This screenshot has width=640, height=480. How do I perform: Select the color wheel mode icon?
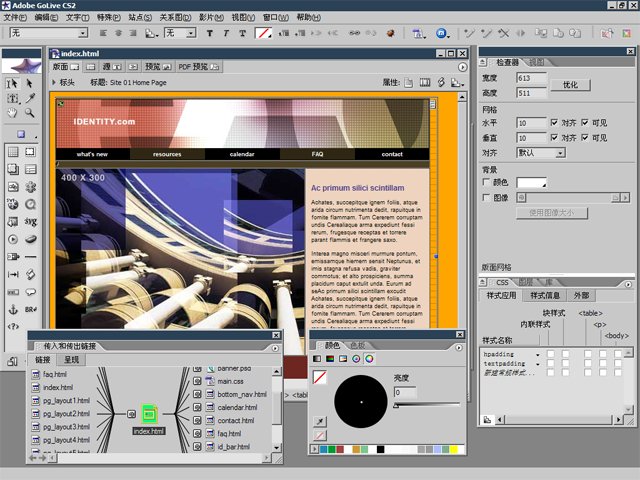(369, 359)
